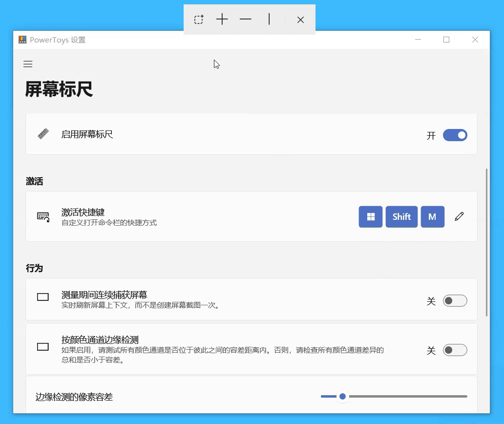This screenshot has height=424, width=504.
Task: Open the hamburger navigation menu
Action: (x=28, y=64)
